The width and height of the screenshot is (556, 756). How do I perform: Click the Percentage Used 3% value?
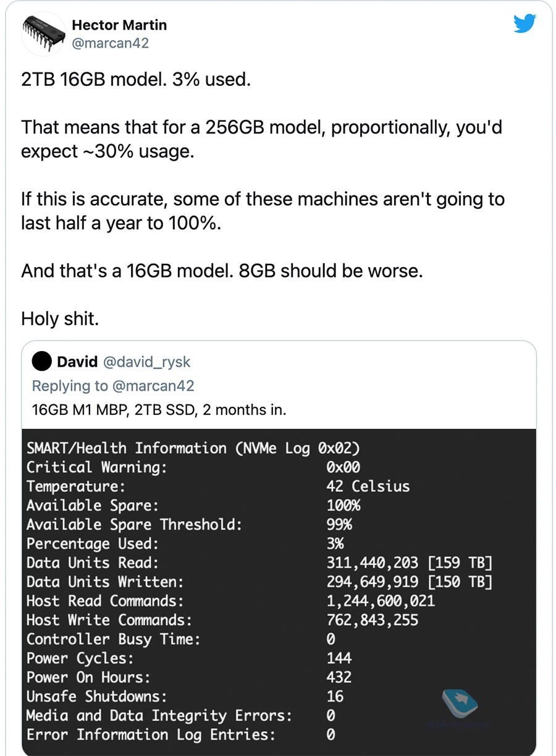pyautogui.click(x=335, y=543)
